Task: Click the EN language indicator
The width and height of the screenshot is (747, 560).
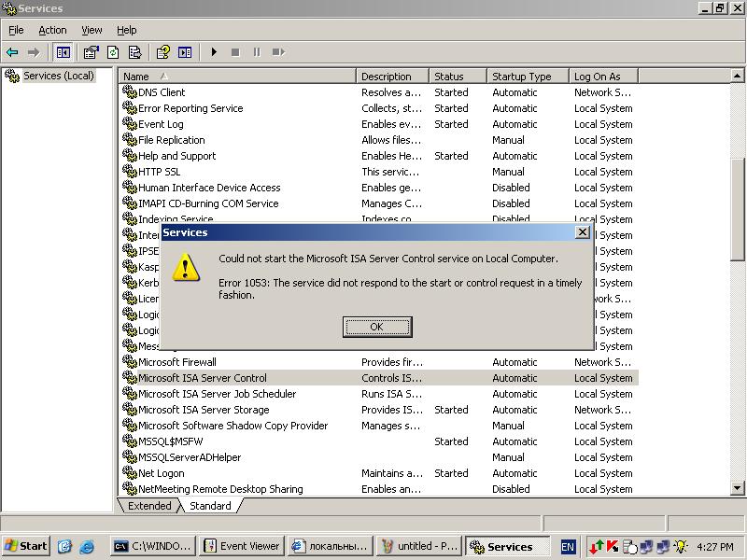Action: coord(568,547)
